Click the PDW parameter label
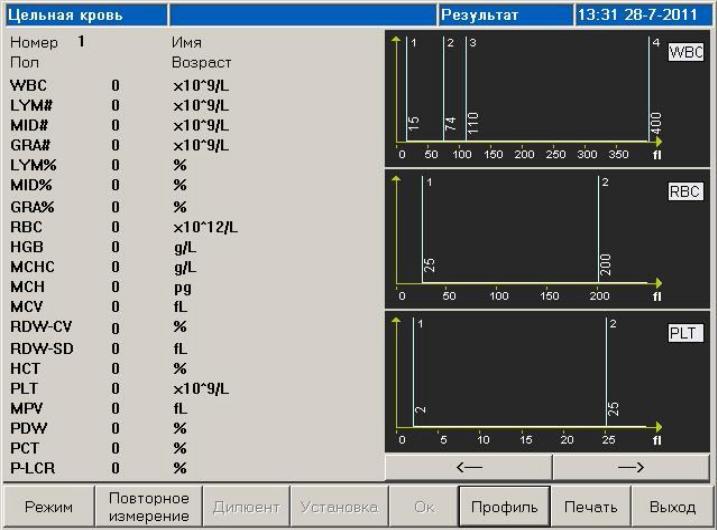 click(x=28, y=428)
